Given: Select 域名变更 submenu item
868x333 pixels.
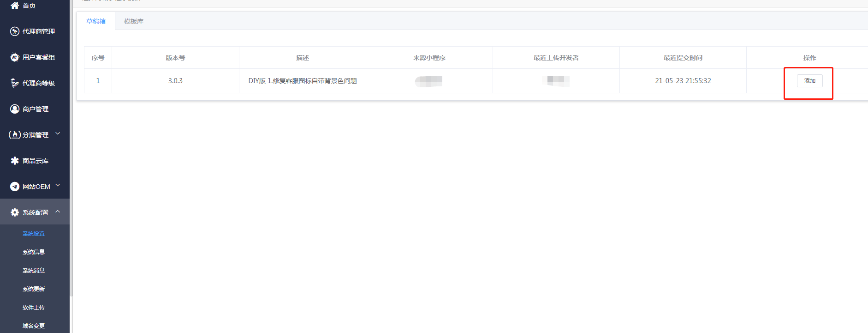Looking at the screenshot, I should pyautogui.click(x=34, y=326).
